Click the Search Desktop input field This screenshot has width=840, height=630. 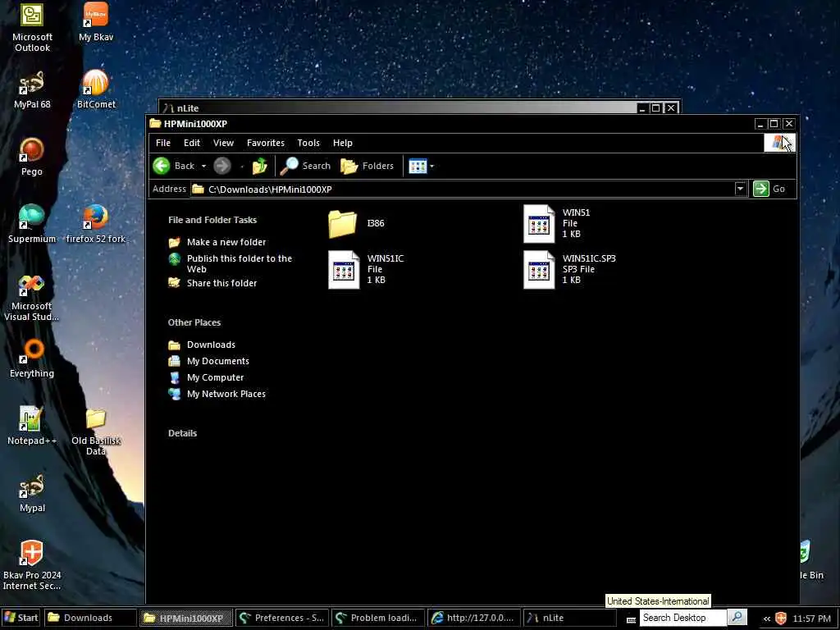[x=683, y=618]
